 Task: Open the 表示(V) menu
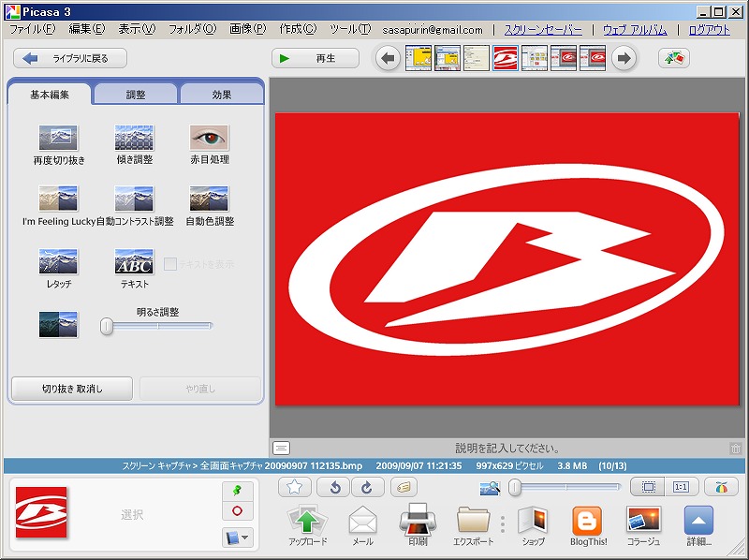(137, 29)
